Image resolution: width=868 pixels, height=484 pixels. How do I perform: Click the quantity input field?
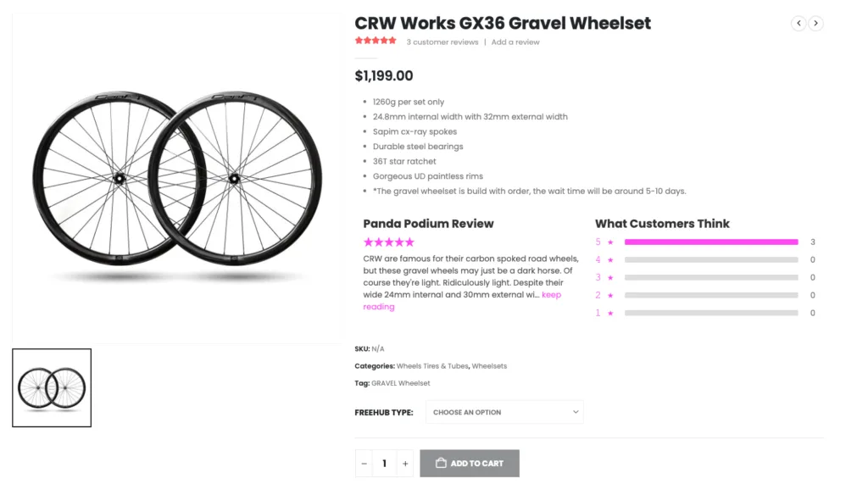click(x=384, y=464)
